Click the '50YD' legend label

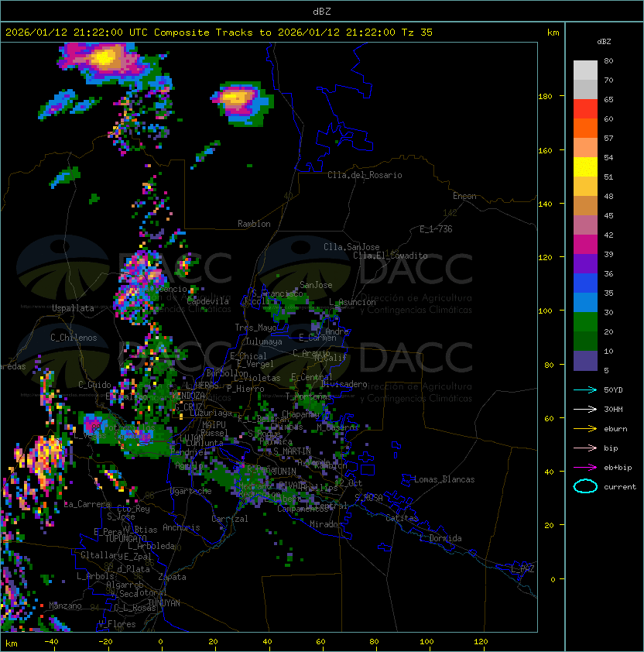click(613, 389)
